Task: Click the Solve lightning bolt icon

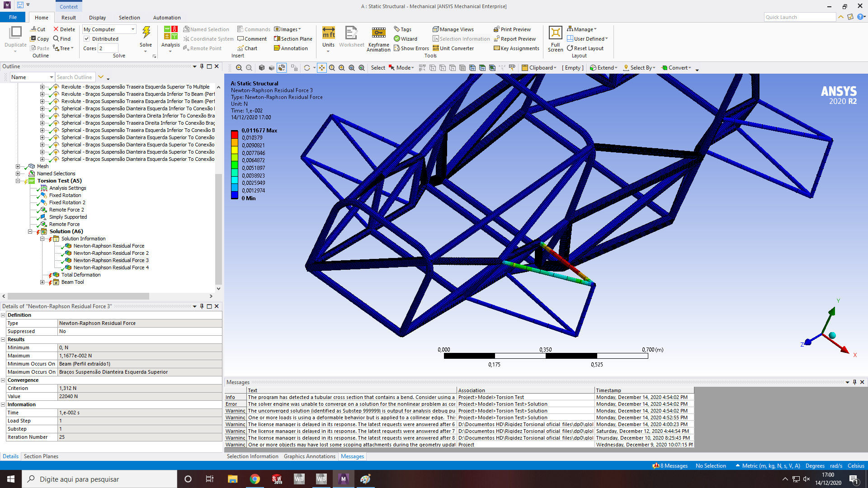Action: pos(146,33)
